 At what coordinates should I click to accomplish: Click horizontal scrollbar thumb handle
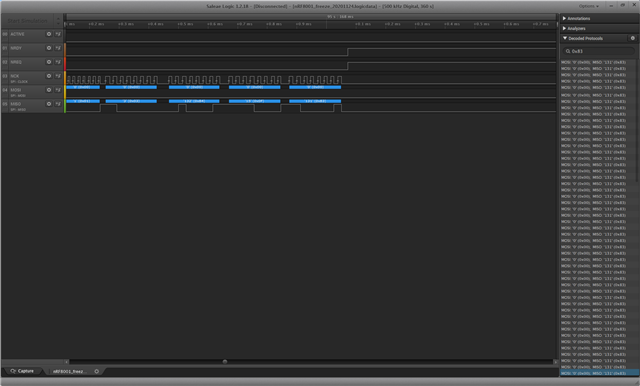coord(224,362)
